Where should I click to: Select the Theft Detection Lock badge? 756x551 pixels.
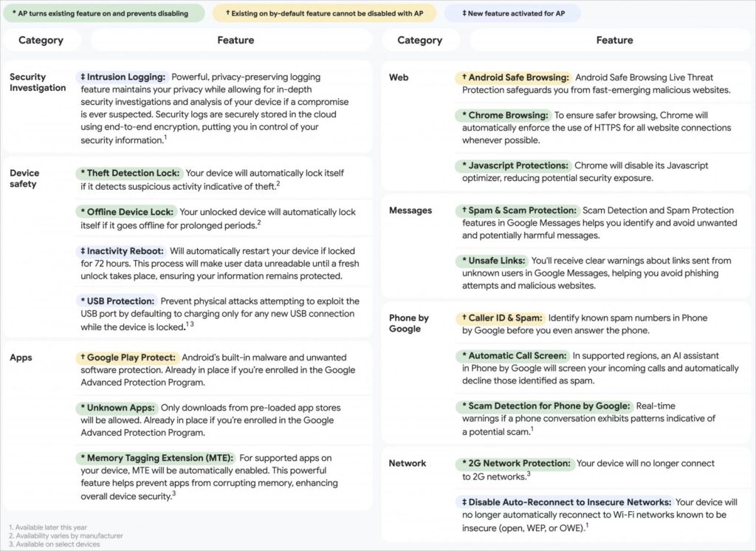[x=130, y=173]
